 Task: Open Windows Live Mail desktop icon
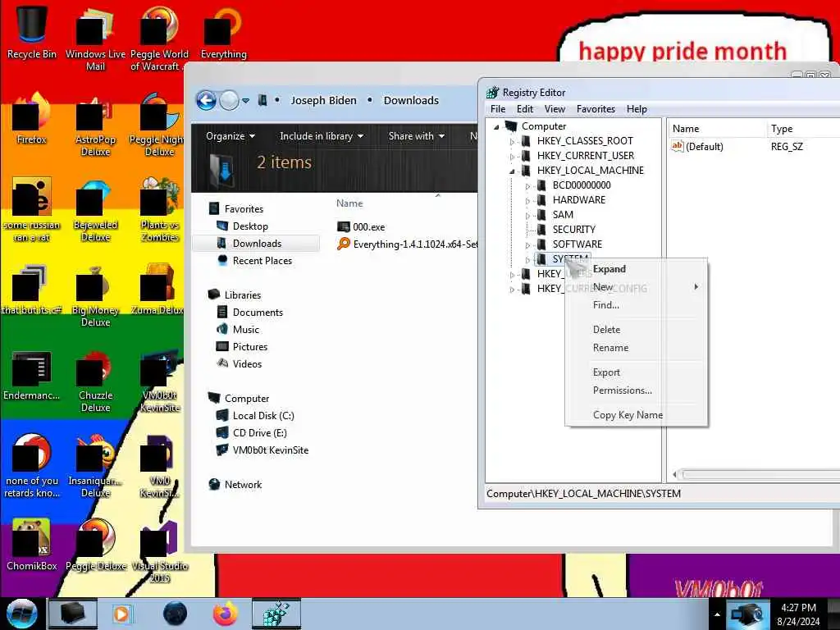[95, 38]
